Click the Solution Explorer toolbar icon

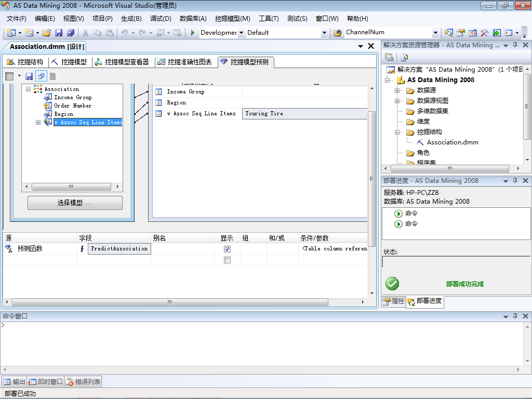pos(449,33)
